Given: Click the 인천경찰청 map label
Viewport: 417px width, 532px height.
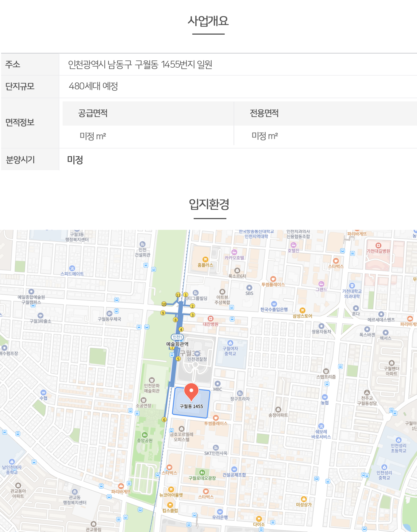Looking at the screenshot, I should (x=197, y=359).
